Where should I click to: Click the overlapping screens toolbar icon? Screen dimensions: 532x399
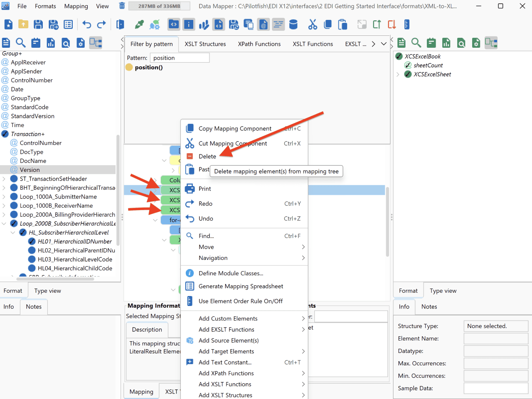tap(249, 24)
